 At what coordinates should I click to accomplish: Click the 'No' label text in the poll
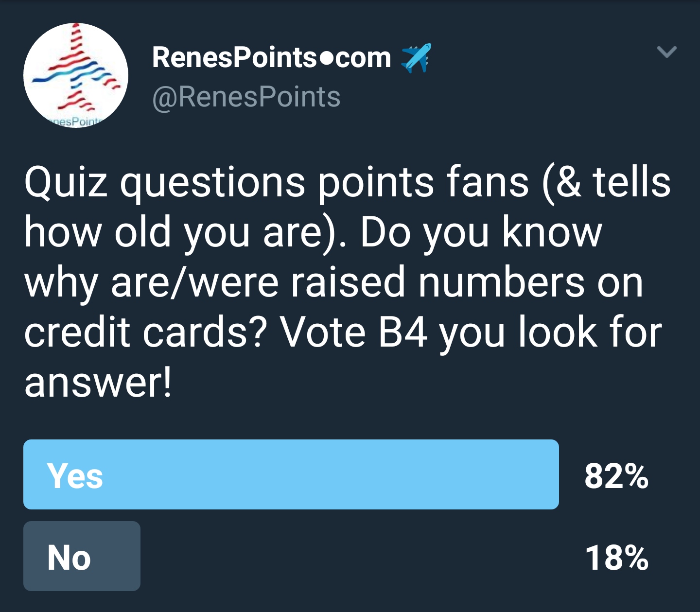coord(69,557)
